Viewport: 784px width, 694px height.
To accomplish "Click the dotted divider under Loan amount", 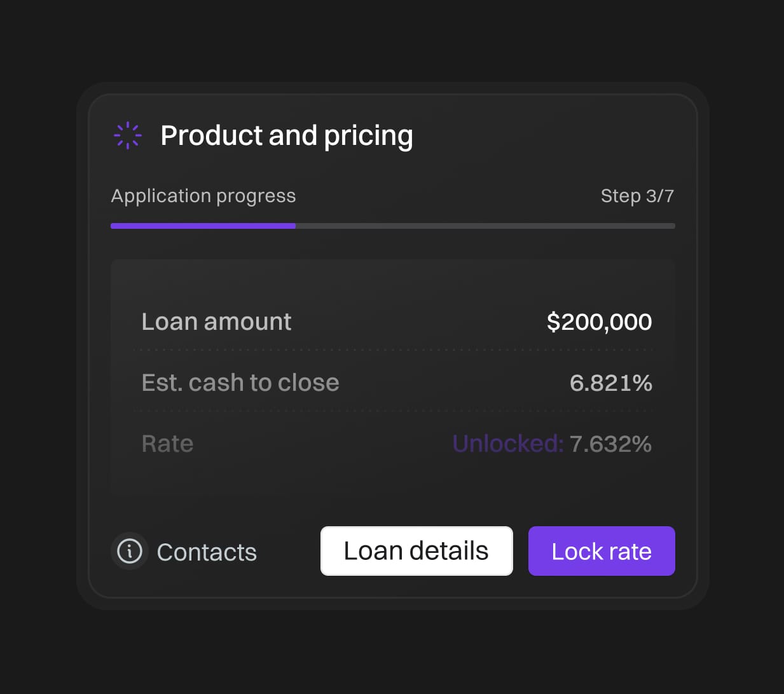I will point(393,350).
